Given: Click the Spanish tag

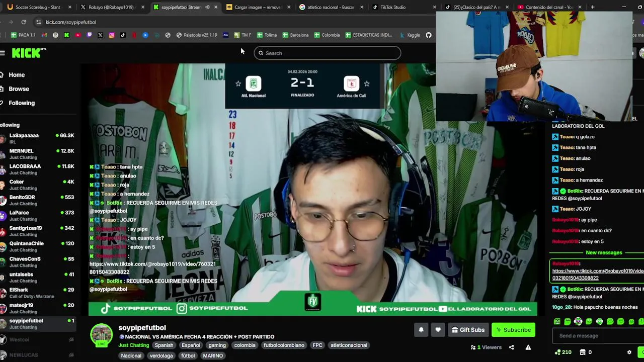Looking at the screenshot, I should click(x=164, y=345).
